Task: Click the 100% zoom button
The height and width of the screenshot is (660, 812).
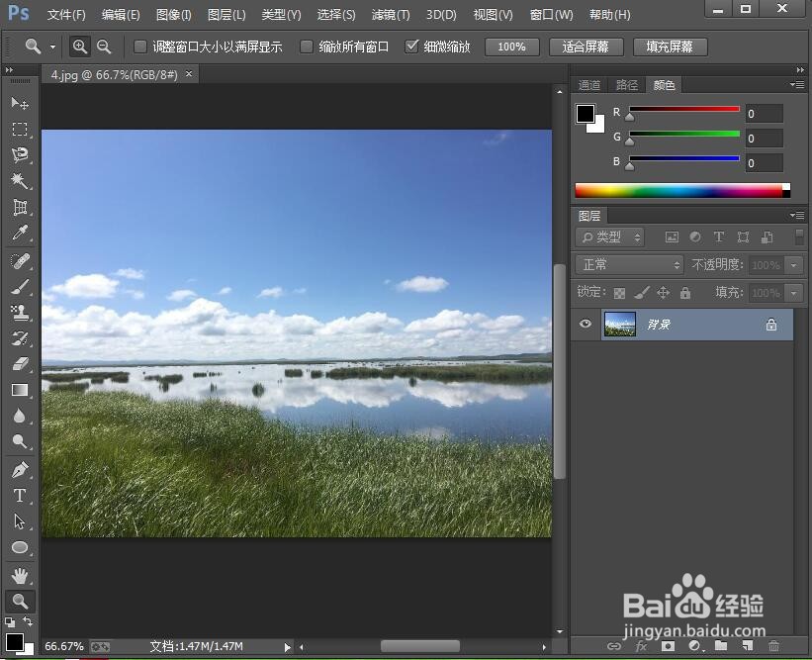Action: point(511,47)
